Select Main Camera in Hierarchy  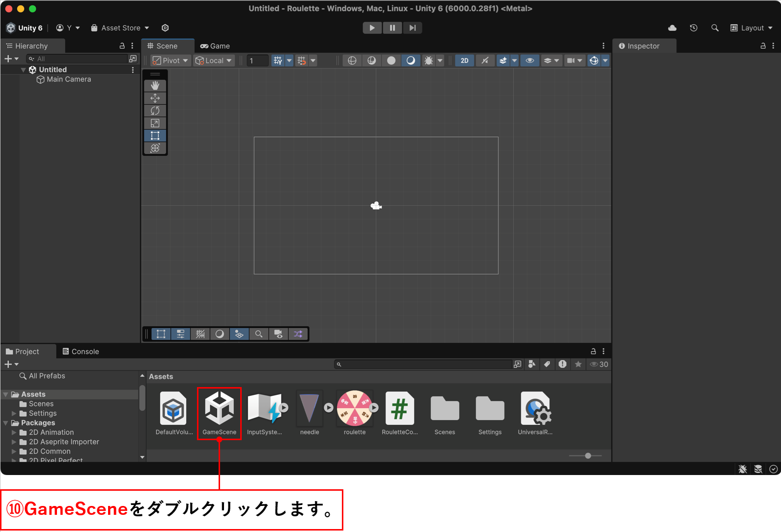69,79
